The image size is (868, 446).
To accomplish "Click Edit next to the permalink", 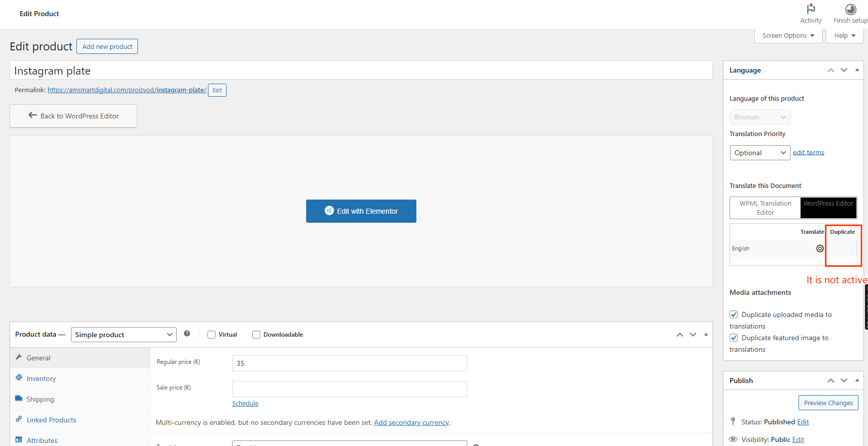I will click(x=217, y=90).
